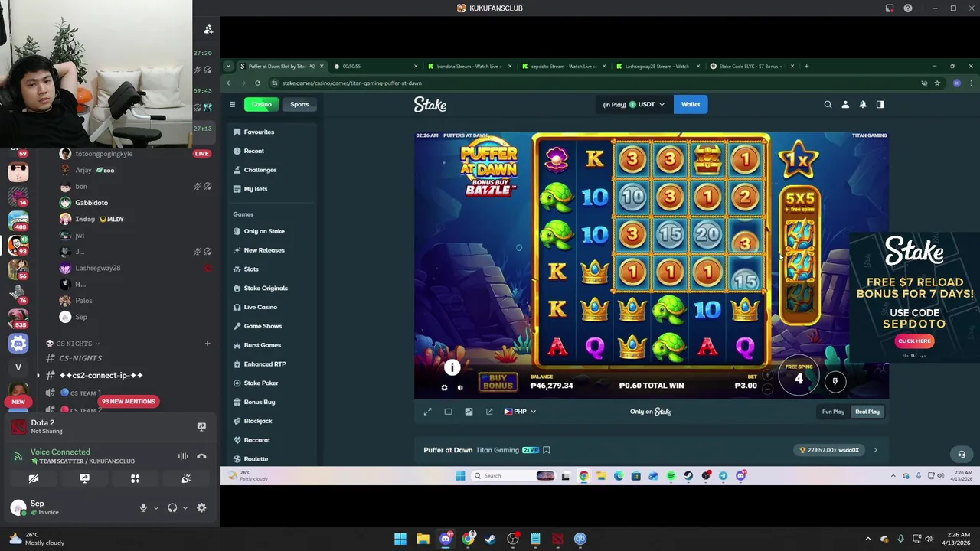Screen dimensions: 980x551
Task: Open Enhanced RTP category
Action: point(265,364)
